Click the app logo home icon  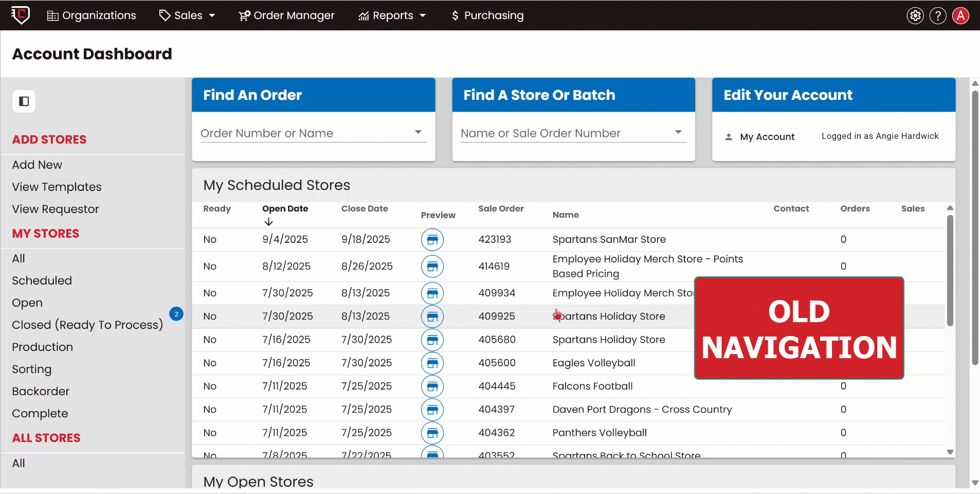coord(21,15)
